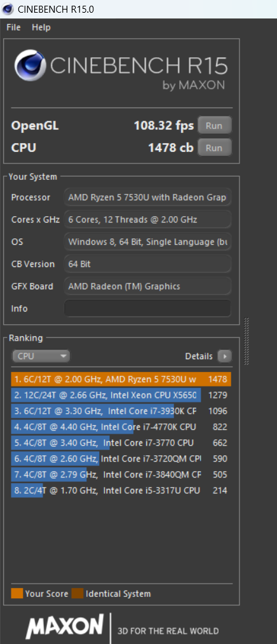Click the MAXON logo at bottom

(65, 627)
